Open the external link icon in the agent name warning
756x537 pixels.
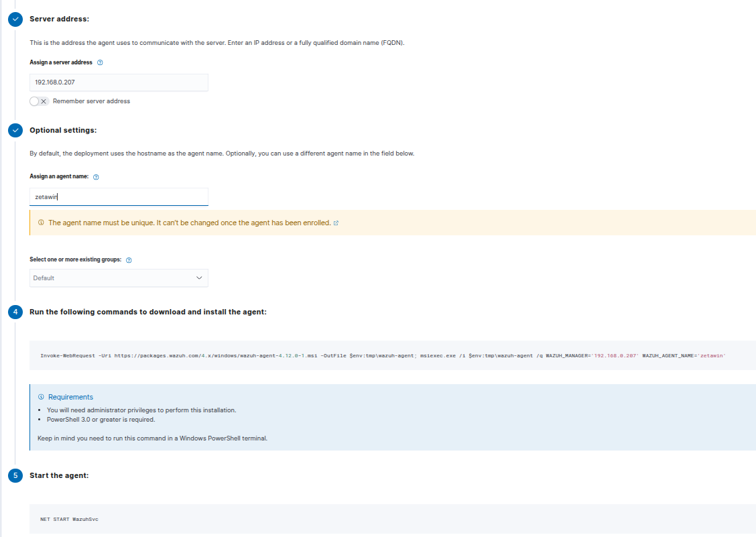336,223
